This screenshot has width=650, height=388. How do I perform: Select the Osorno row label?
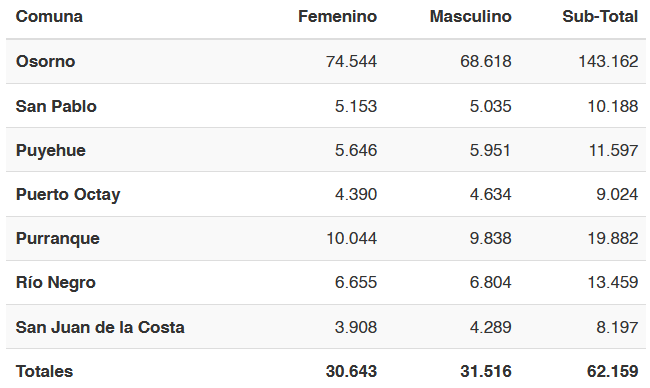pos(45,61)
